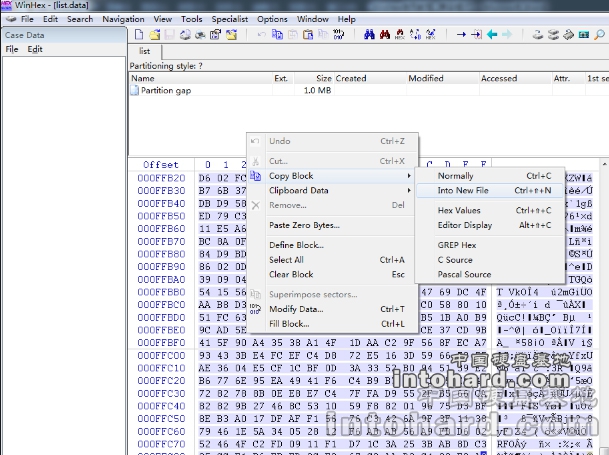Click the Open RAM toolbar icon

click(x=568, y=35)
